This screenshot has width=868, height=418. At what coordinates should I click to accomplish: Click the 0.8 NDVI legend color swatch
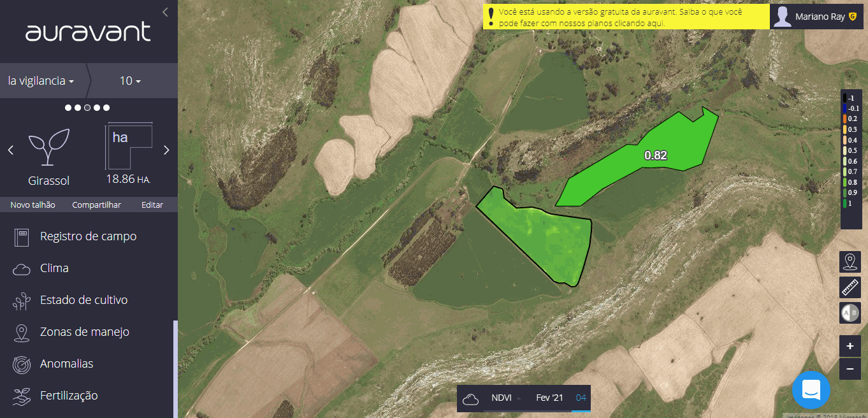point(845,182)
